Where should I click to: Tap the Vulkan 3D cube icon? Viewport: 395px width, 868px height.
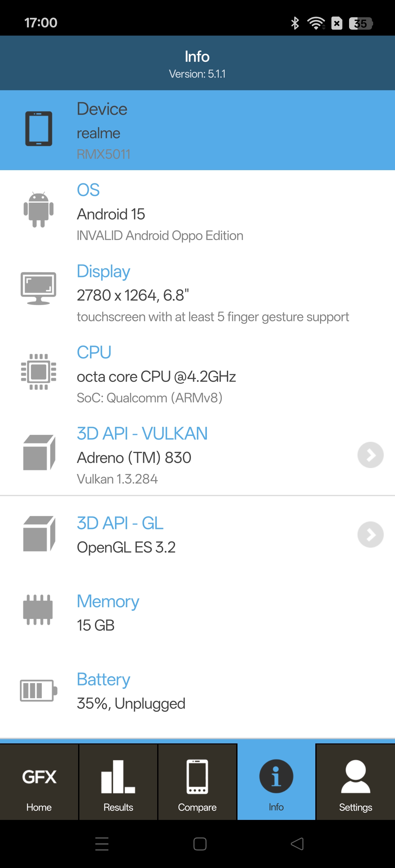coord(39,452)
